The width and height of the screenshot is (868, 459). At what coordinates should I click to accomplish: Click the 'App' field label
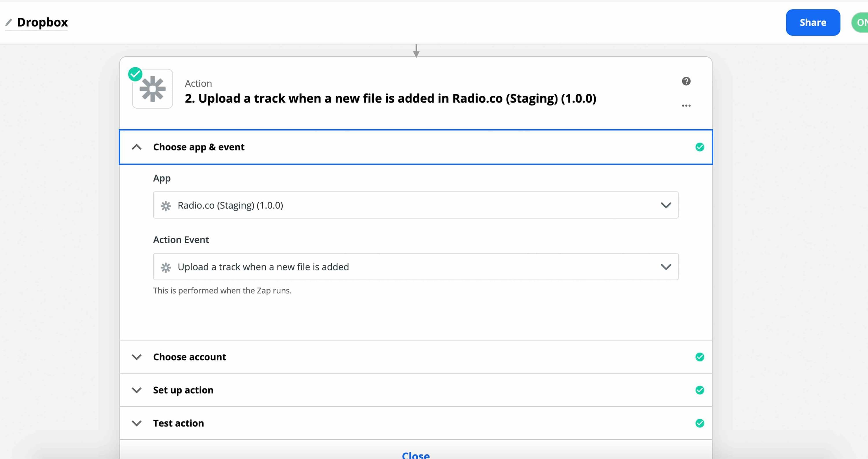pos(162,178)
